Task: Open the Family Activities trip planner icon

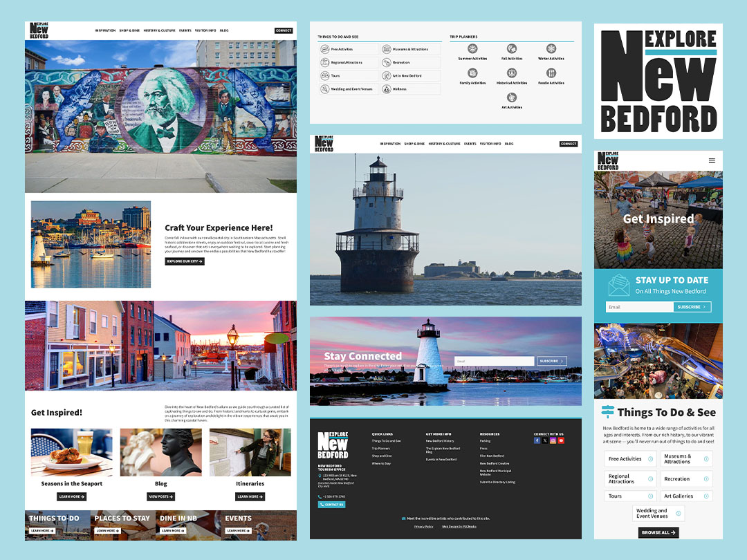Action: pos(472,73)
